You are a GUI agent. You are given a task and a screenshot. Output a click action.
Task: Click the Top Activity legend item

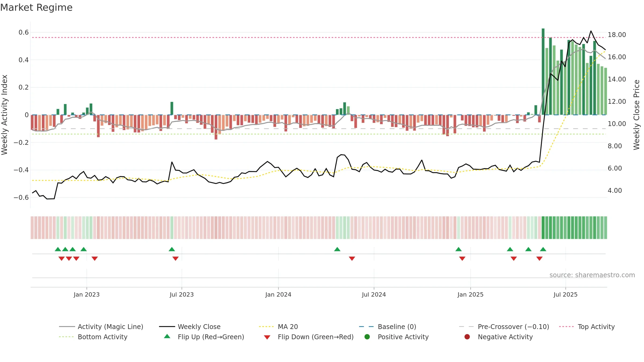point(587,327)
